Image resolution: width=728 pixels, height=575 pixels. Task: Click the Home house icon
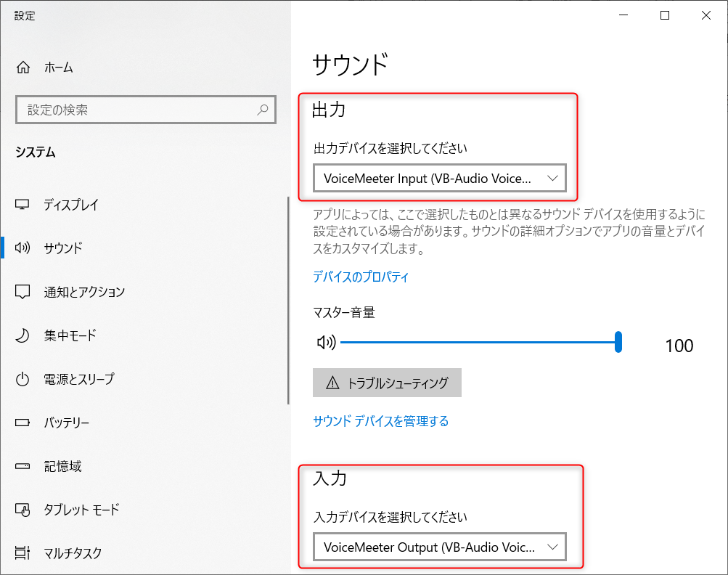(23, 68)
